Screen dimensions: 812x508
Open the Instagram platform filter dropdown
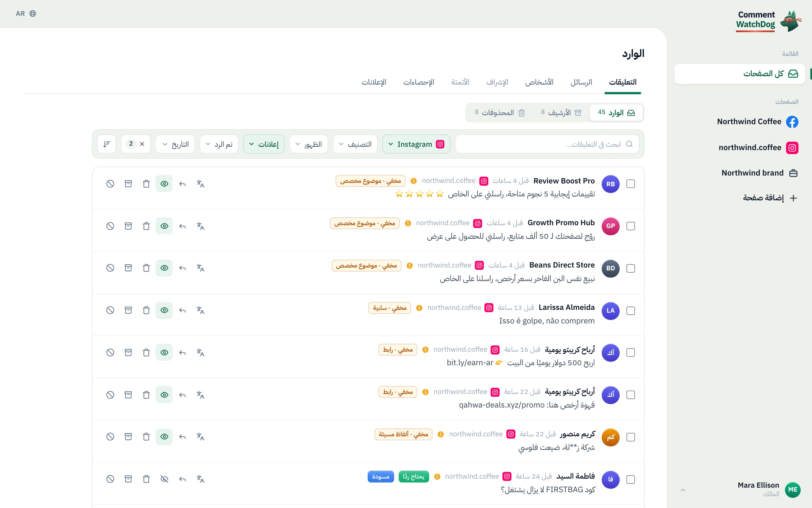pyautogui.click(x=416, y=144)
